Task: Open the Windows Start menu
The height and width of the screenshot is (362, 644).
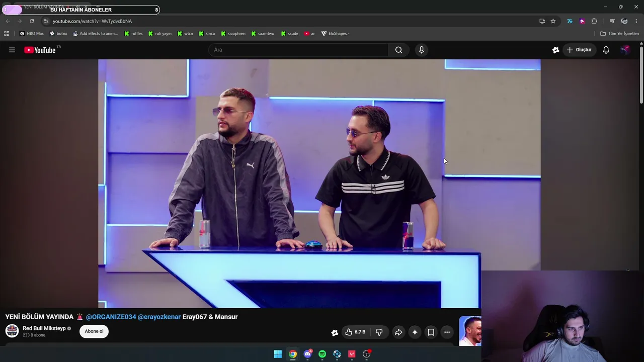Action: (x=278, y=354)
